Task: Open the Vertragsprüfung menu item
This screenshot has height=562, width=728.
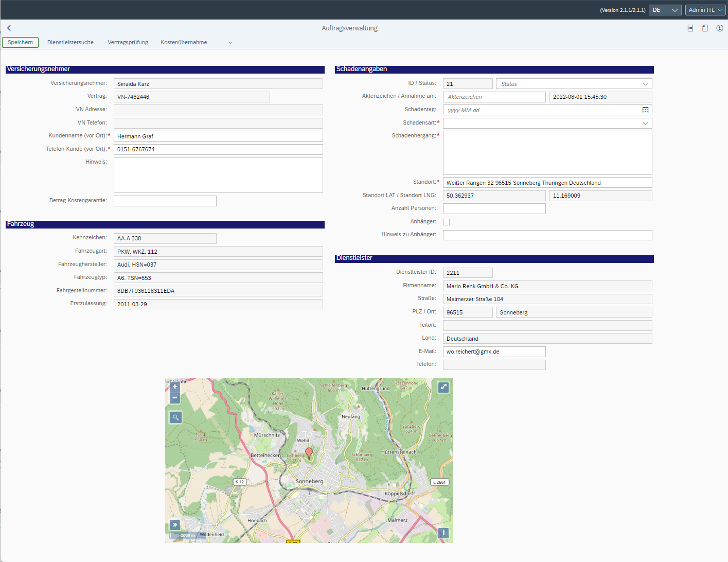Action: [127, 42]
